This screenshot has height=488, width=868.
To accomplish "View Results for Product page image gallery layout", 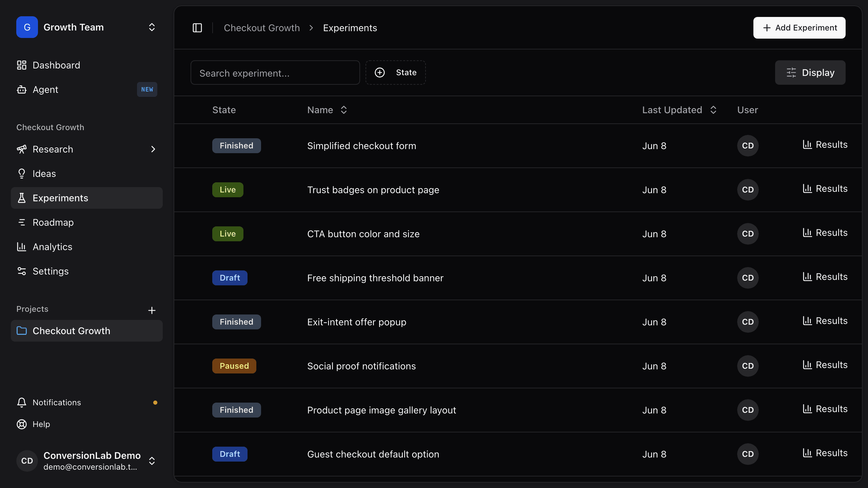I will (x=825, y=409).
